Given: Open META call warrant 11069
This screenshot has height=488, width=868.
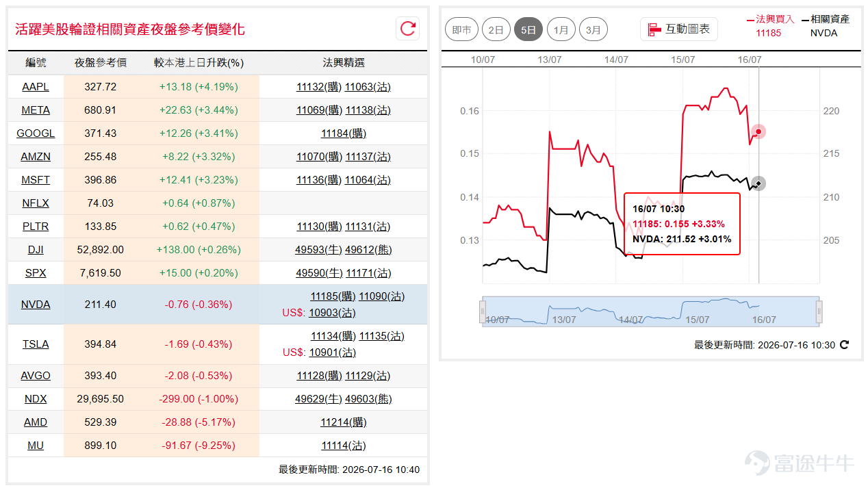Looking at the screenshot, I should (319, 110).
